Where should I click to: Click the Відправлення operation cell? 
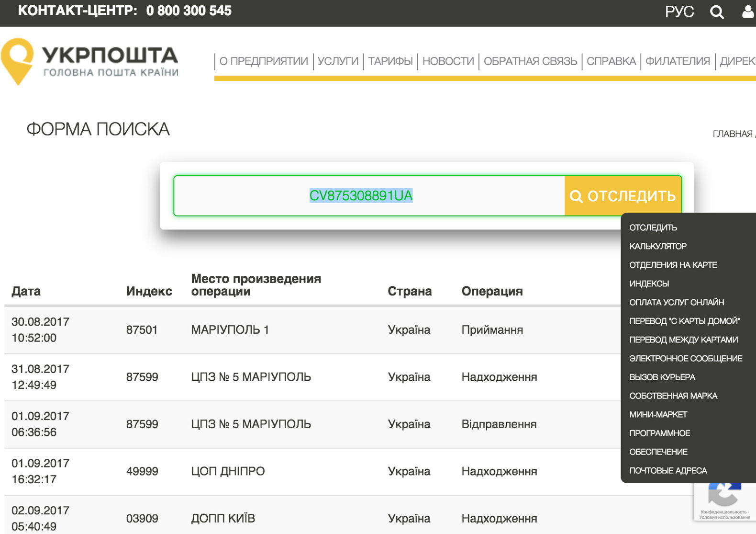(x=499, y=424)
